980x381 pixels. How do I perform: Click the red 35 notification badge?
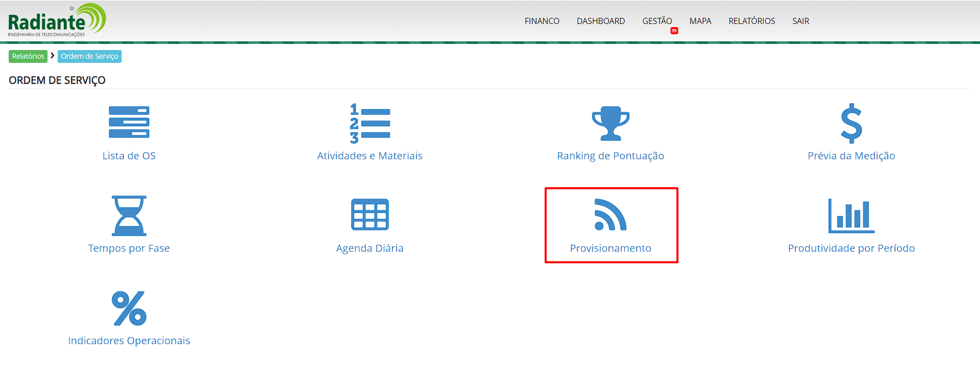point(674,31)
